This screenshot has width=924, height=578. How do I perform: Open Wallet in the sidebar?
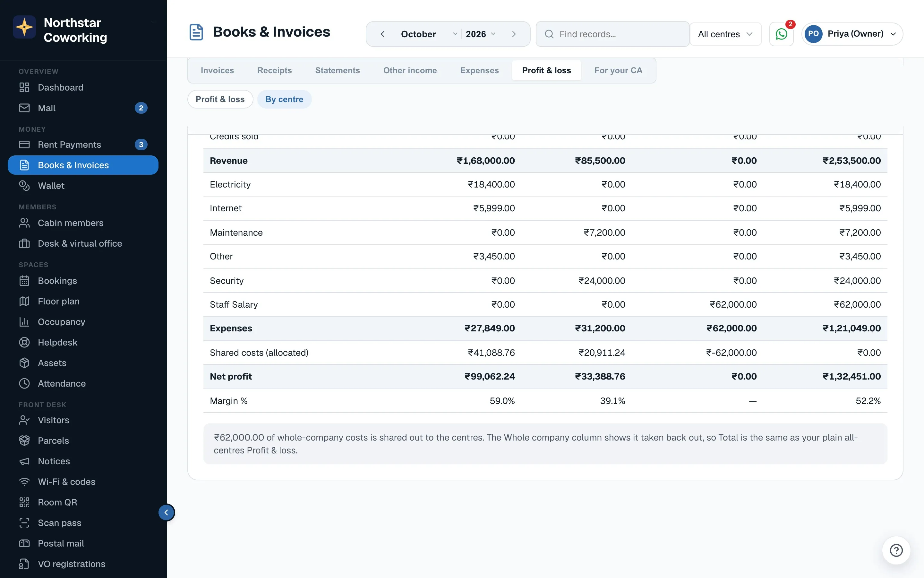[x=83, y=185]
